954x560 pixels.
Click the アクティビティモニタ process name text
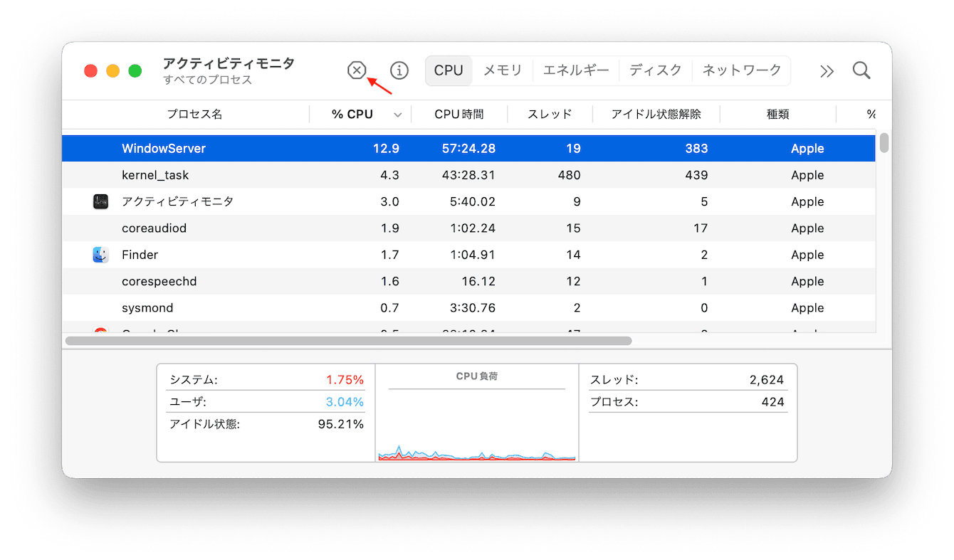click(177, 201)
